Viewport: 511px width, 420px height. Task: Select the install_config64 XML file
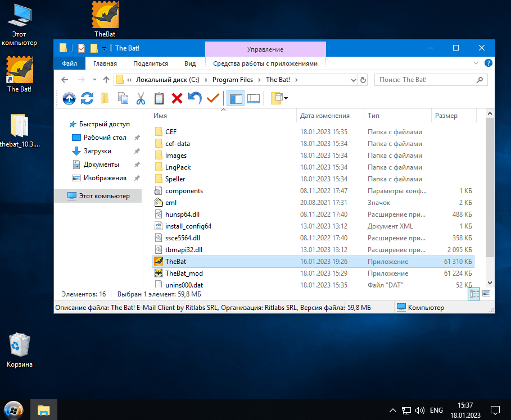click(313, 226)
